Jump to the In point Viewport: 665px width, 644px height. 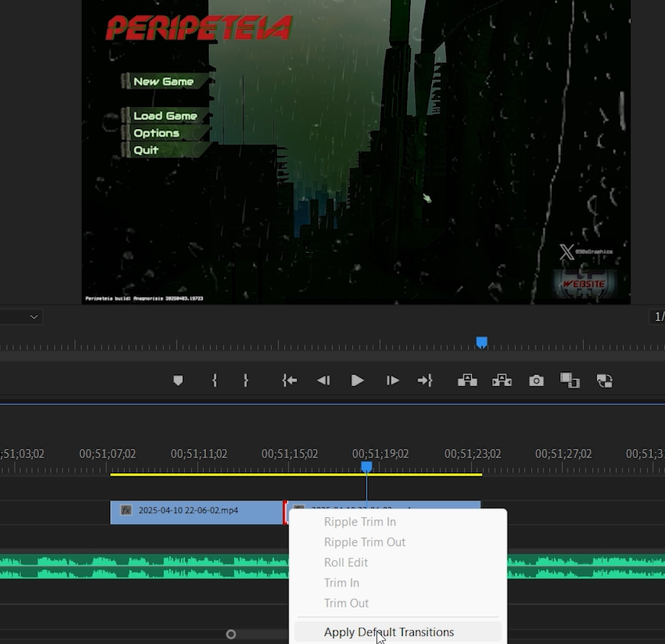point(289,380)
